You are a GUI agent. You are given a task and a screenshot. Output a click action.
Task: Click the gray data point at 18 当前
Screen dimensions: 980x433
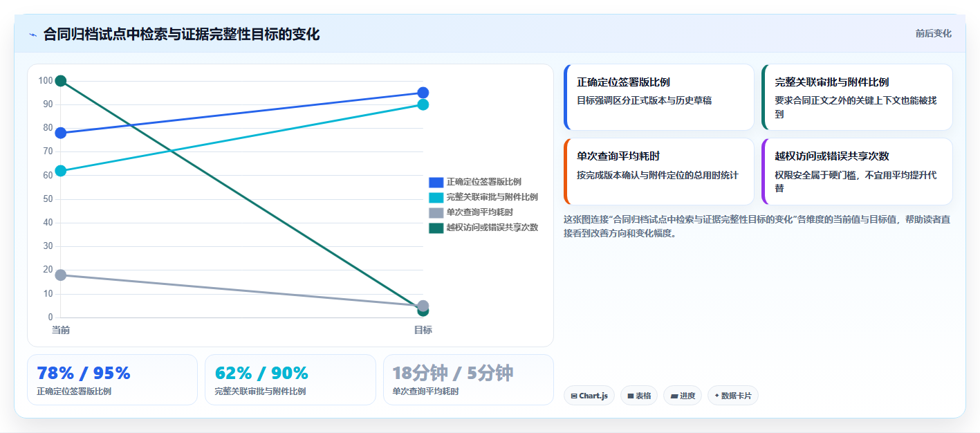pyautogui.click(x=61, y=275)
